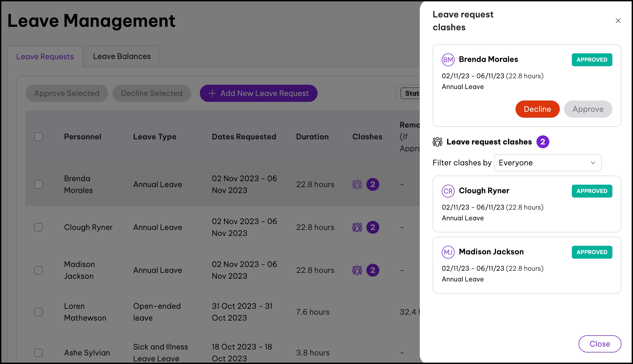
Task: Decline Brenda Morales' leave request
Action: pyautogui.click(x=537, y=109)
